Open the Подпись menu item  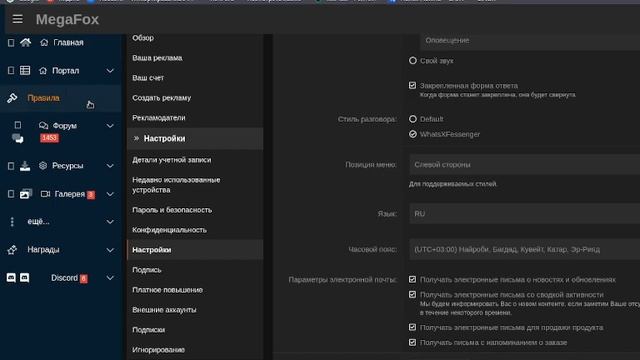(x=147, y=270)
